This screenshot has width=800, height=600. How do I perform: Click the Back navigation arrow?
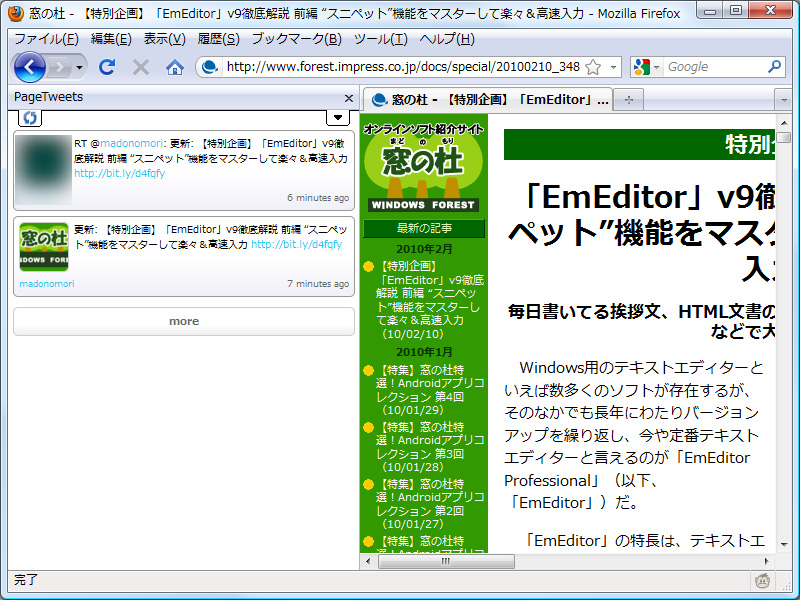click(x=30, y=66)
